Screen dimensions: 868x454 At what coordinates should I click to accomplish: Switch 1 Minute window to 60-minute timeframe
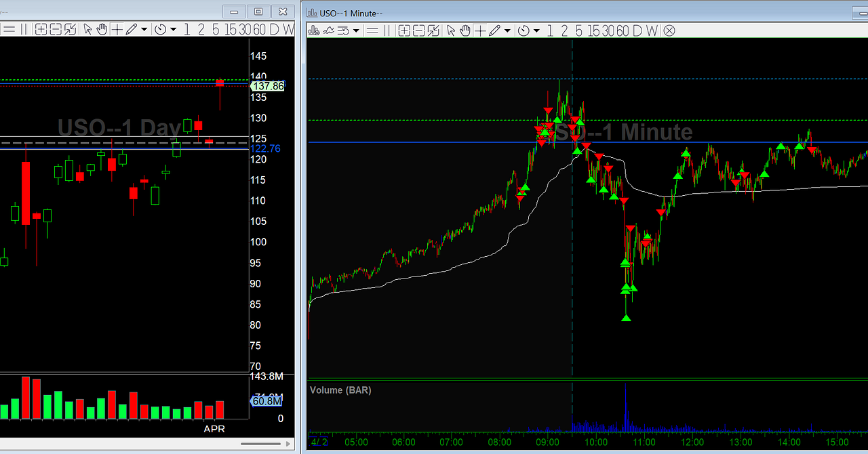(x=623, y=30)
